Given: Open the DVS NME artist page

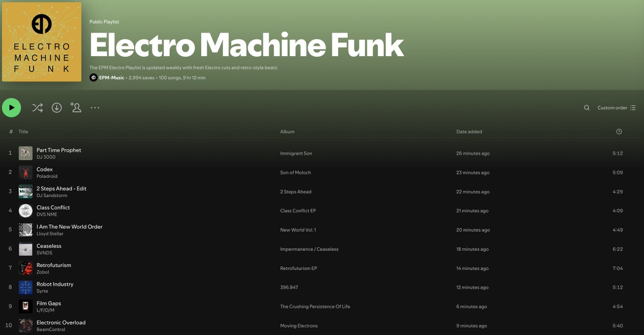Looking at the screenshot, I should pyautogui.click(x=47, y=214).
